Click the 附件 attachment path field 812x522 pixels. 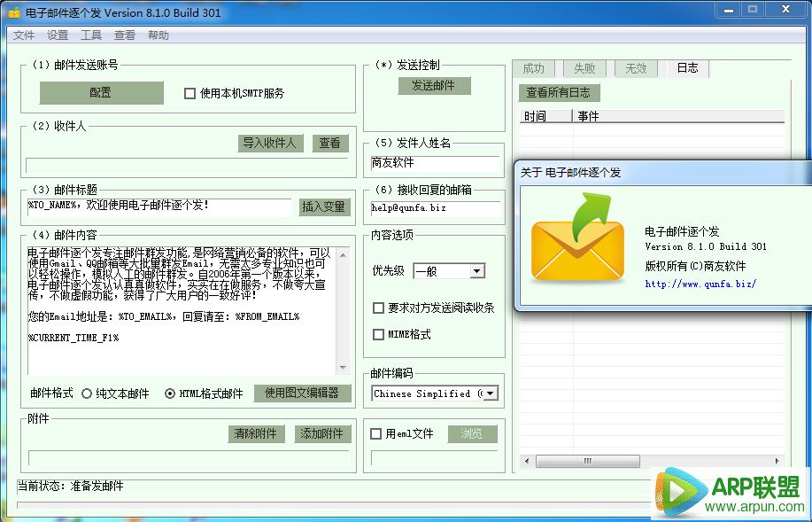(x=189, y=457)
